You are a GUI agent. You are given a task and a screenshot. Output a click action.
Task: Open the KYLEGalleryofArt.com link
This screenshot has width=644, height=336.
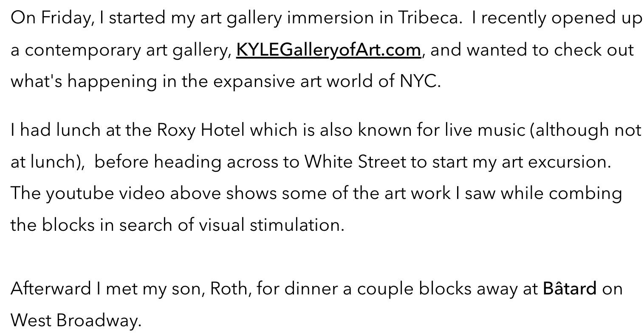328,50
